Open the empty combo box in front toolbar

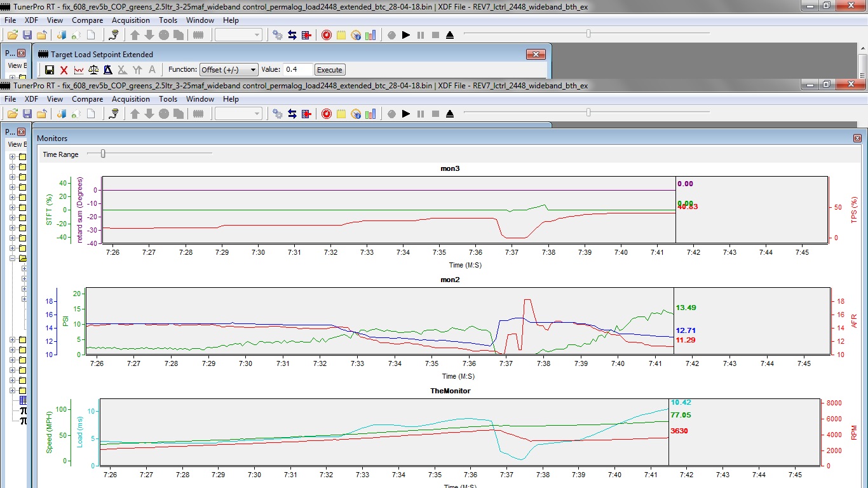coord(238,114)
